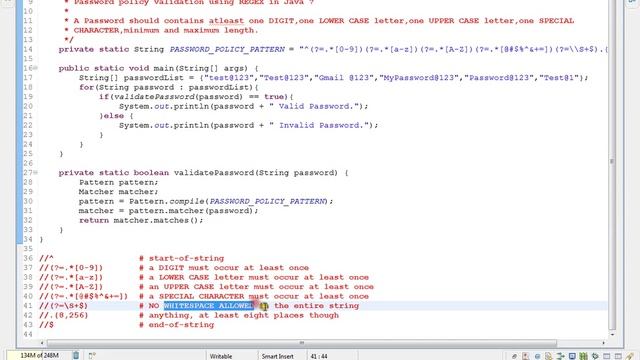The image size is (640, 360).
Task: Click the vertical scrollbar down arrow
Action: pos(612,334)
